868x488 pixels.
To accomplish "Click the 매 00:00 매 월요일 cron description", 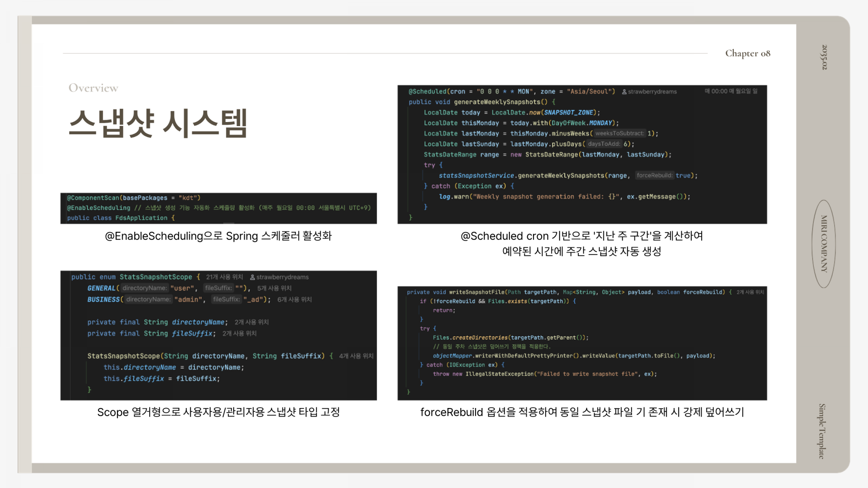I will coord(731,91).
